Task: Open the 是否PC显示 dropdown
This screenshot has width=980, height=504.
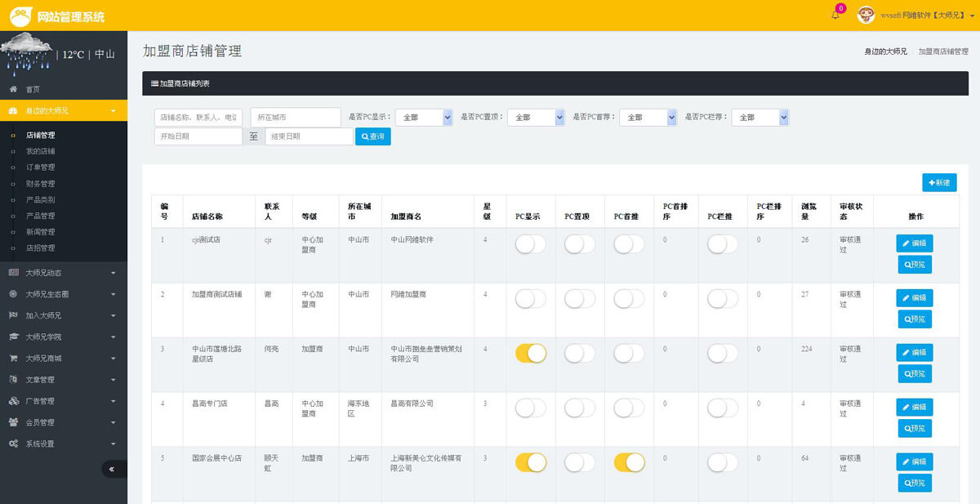Action: click(x=424, y=118)
